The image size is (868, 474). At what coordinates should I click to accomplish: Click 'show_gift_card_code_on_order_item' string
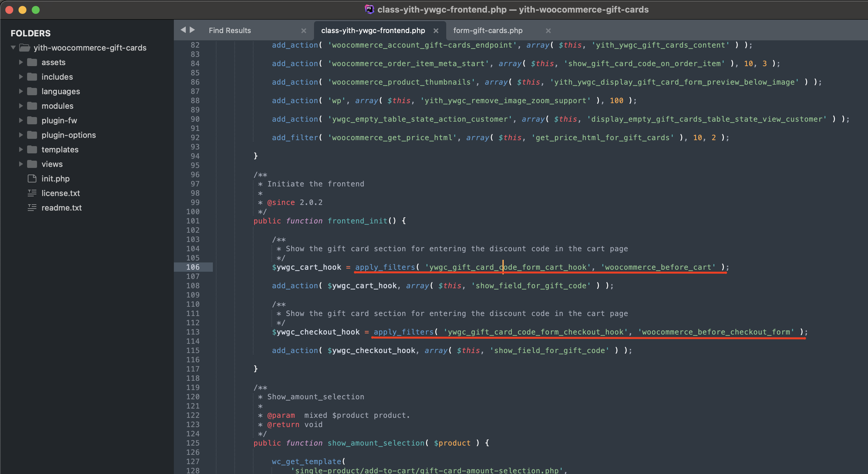(x=645, y=63)
